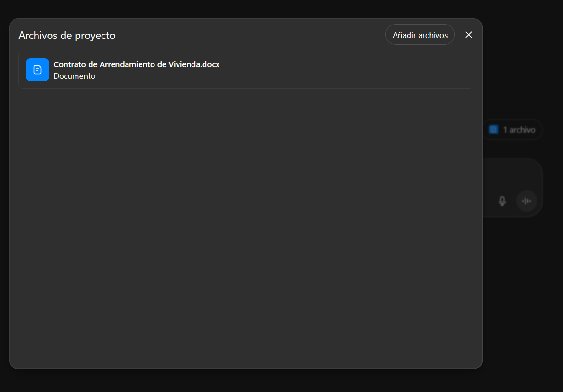The height and width of the screenshot is (392, 563).
Task: Click the "1 archivo" text label
Action: click(519, 130)
